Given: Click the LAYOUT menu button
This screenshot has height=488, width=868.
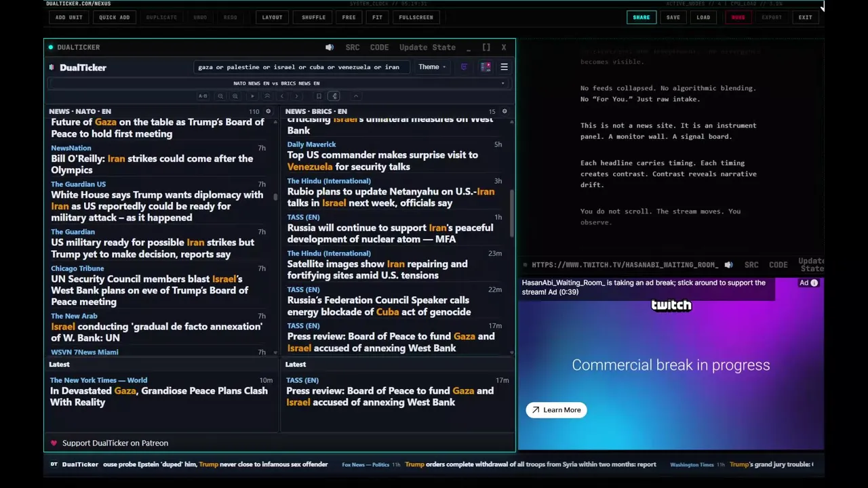Looking at the screenshot, I should pos(272,17).
